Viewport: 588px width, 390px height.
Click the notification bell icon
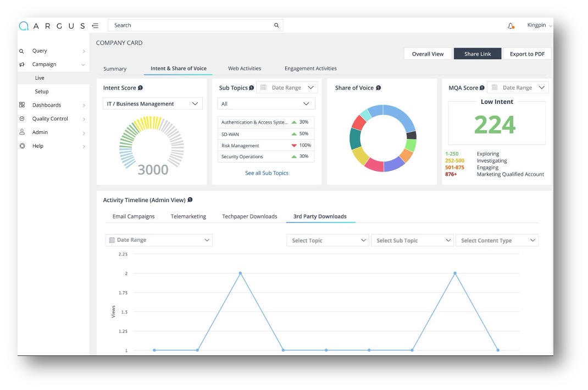click(x=511, y=26)
